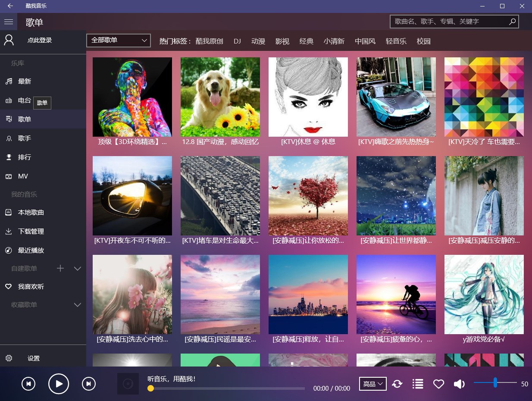Image resolution: width=532 pixels, height=401 pixels.
Task: Select the 动漫 hot tag
Action: point(258,41)
